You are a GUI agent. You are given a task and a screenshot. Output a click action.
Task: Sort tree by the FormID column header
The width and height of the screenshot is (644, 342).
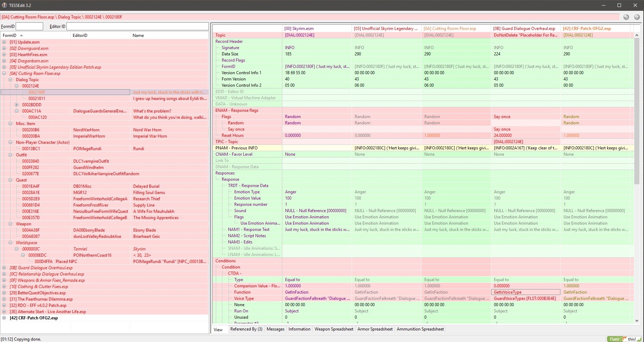pos(36,35)
